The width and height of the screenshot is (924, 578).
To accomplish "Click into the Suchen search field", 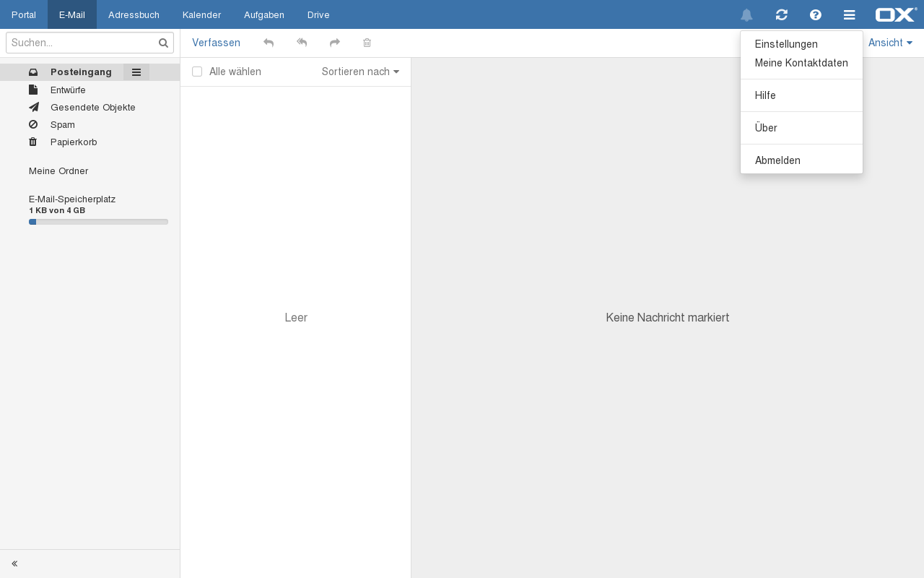I will (81, 43).
